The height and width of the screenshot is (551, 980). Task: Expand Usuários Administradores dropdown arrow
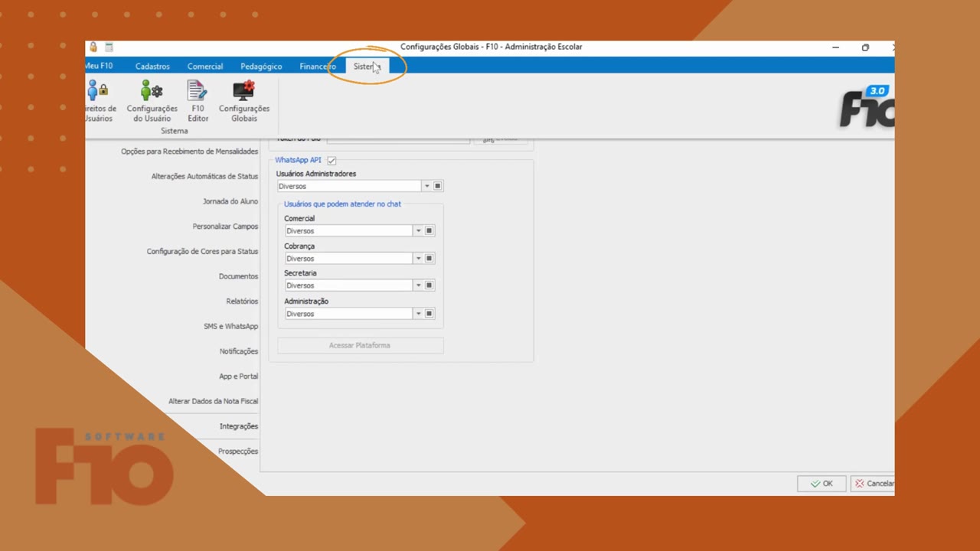pos(426,186)
